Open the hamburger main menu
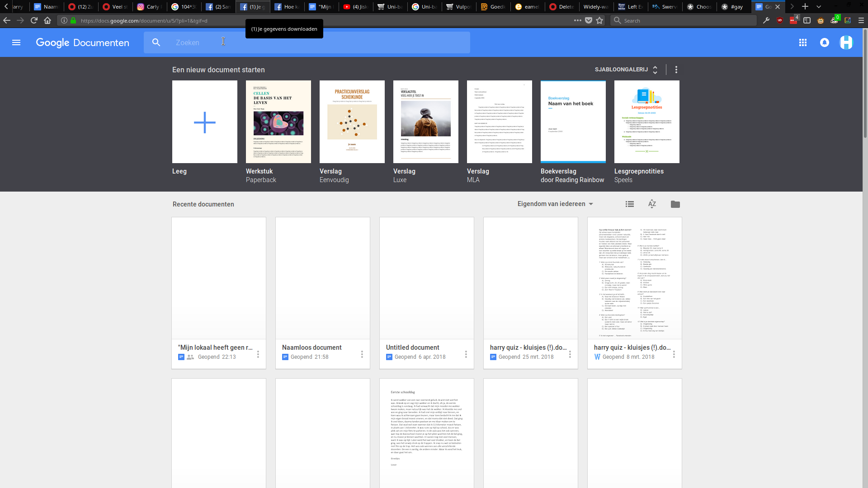This screenshot has height=488, width=868. (16, 42)
